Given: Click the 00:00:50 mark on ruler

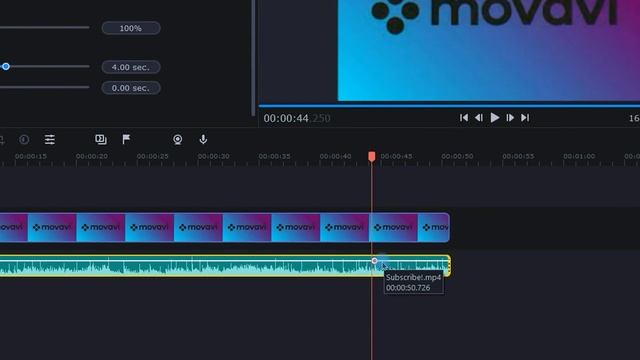Looking at the screenshot, I should (x=457, y=156).
